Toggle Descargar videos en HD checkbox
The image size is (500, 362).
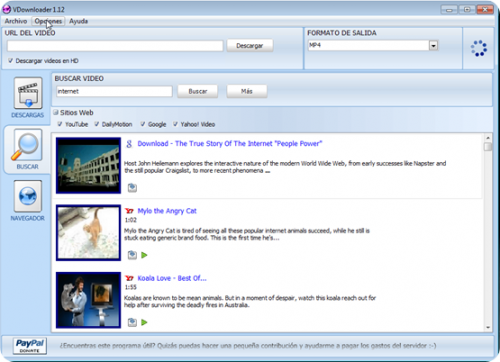(x=10, y=61)
